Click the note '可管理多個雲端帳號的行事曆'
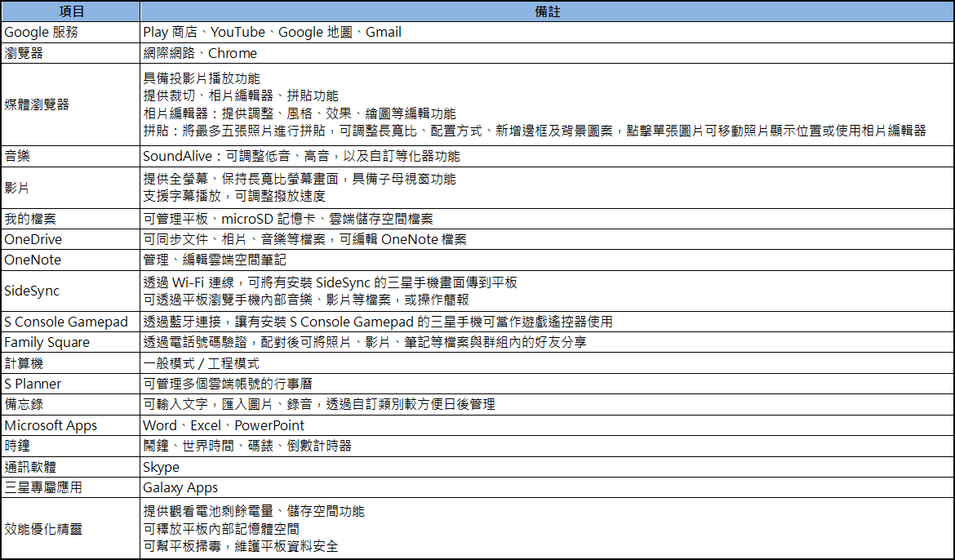Viewport: 955px width, 560px height. [228, 384]
